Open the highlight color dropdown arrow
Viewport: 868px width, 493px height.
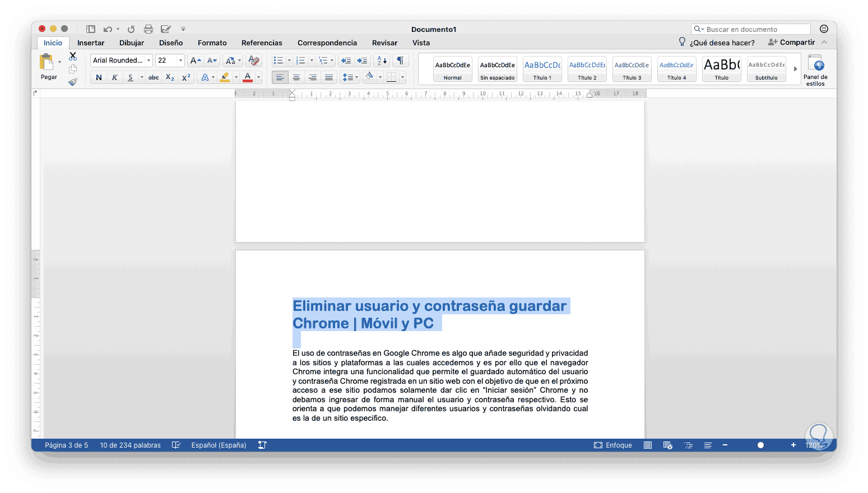click(x=236, y=77)
